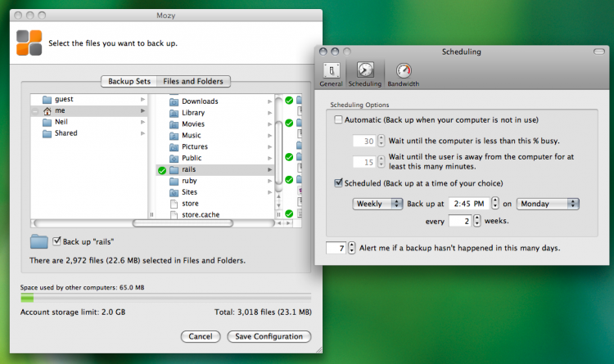Click the backup time stepper
614x364 pixels.
point(495,203)
